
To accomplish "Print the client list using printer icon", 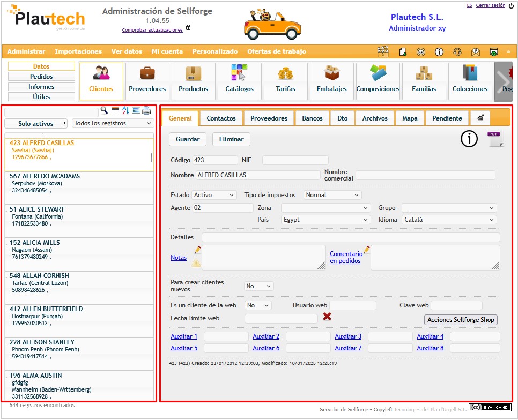I will (146, 110).
